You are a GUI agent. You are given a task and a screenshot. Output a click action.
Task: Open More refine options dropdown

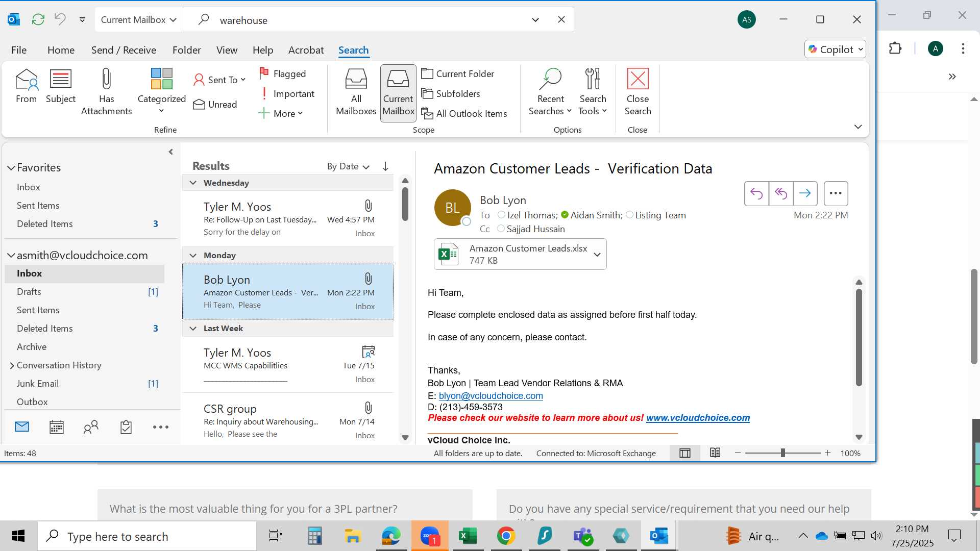pos(280,113)
